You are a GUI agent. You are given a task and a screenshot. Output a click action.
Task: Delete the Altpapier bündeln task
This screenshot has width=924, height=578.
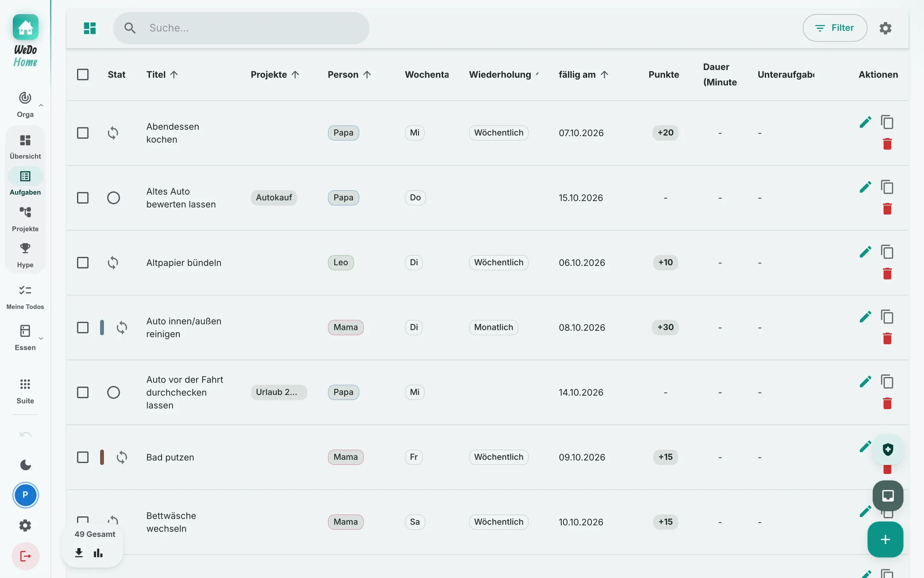(x=887, y=274)
